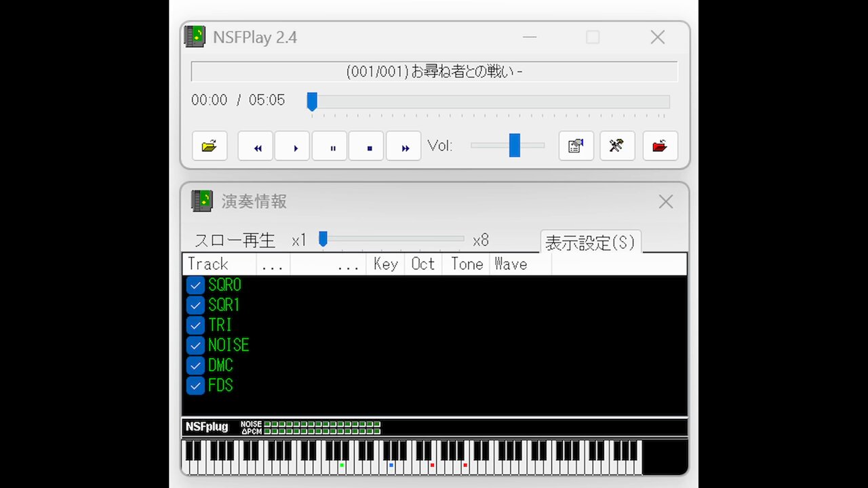The width and height of the screenshot is (868, 488).
Task: Mute the NOISE track checkbox
Action: 195,345
